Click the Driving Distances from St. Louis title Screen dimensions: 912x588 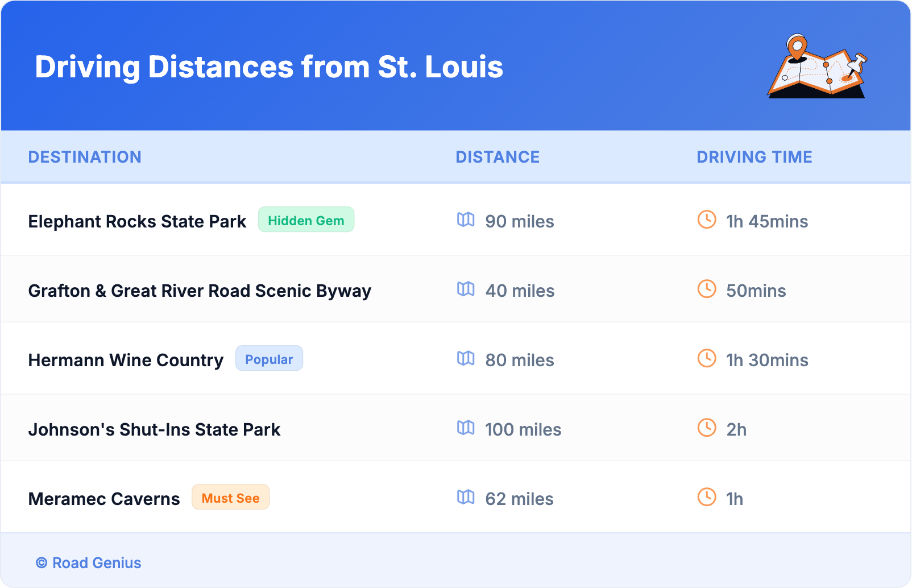click(269, 67)
